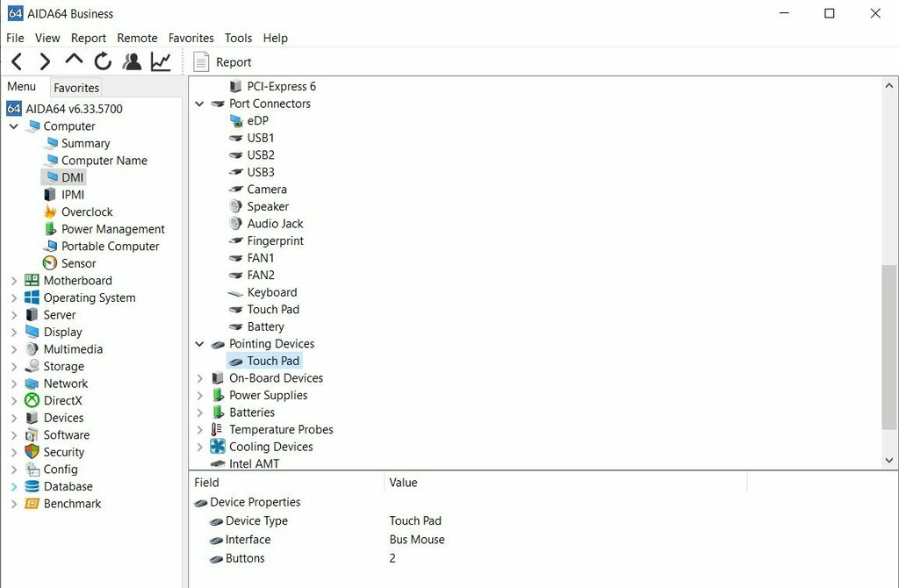Viewport: 899px width, 588px height.
Task: Click the Forward navigation arrow
Action: pyautogui.click(x=45, y=61)
